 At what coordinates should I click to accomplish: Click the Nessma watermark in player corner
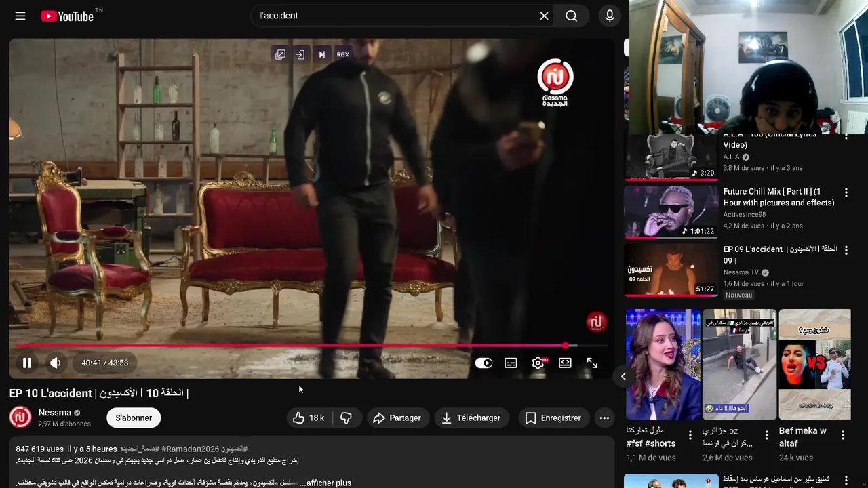(596, 323)
